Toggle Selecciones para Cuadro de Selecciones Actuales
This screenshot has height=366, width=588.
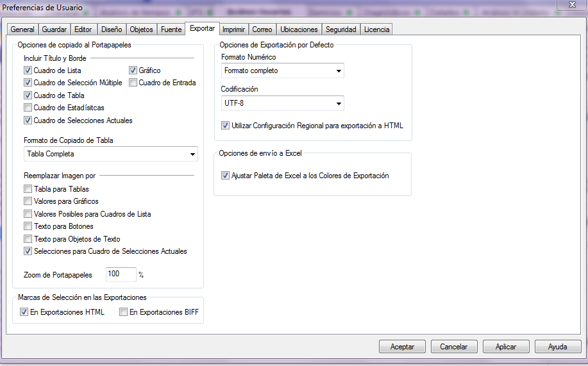click(28, 251)
